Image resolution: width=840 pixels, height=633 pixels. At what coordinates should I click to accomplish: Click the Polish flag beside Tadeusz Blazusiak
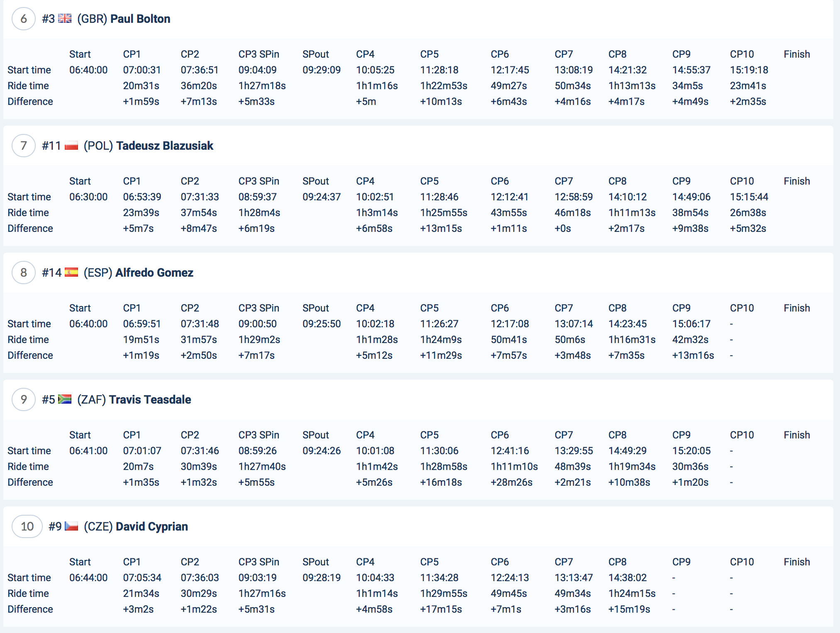tap(71, 146)
